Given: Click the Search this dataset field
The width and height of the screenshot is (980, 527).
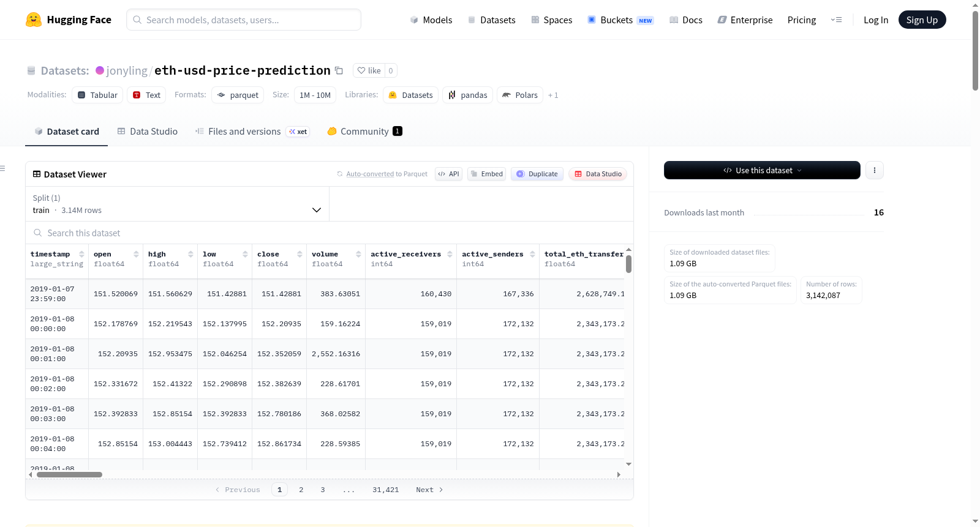Looking at the screenshot, I should (x=330, y=233).
